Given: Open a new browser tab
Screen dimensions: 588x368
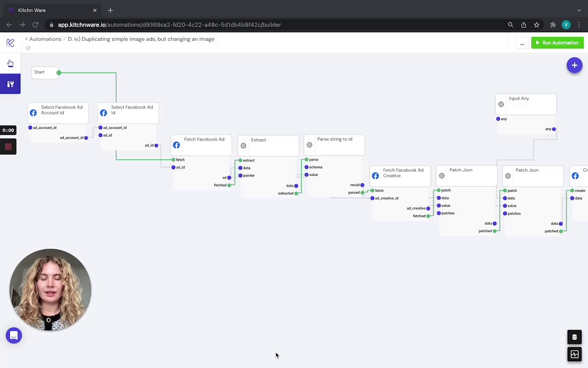Looking at the screenshot, I should tap(110, 10).
